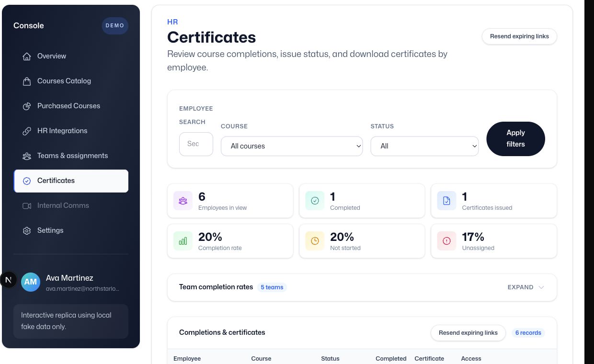The image size is (594, 364).
Task: Click the Console title
Action: [x=29, y=25]
